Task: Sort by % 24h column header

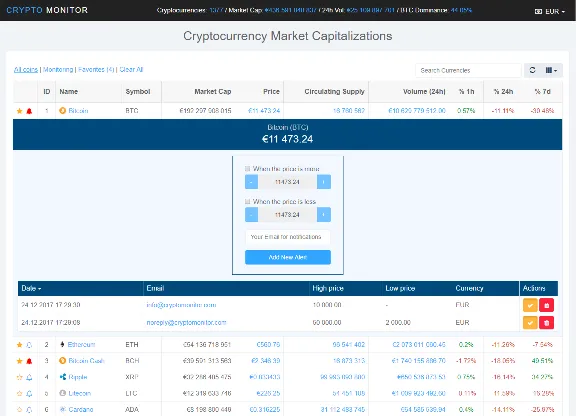Action: tap(503, 92)
